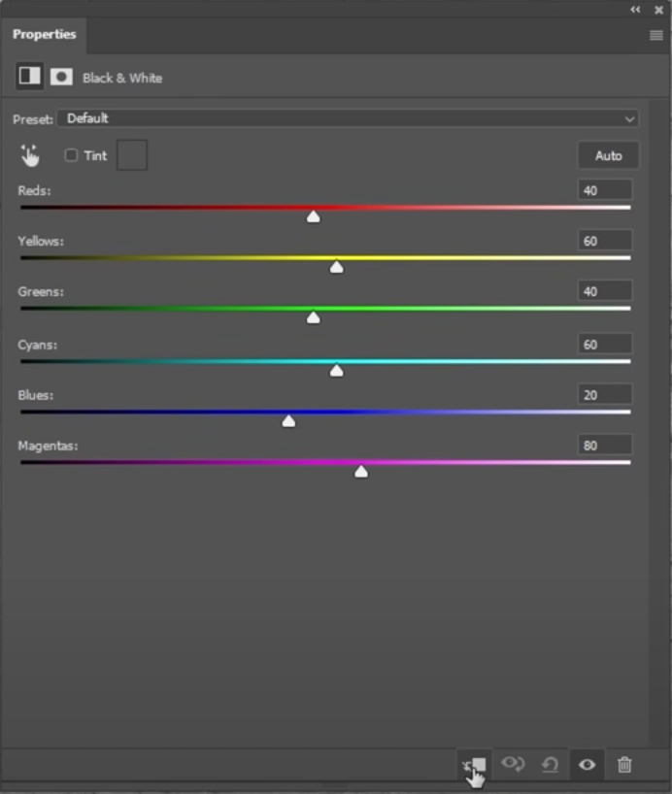The width and height of the screenshot is (672, 794).
Task: Toggle layer visibility eye icon
Action: [x=587, y=765]
